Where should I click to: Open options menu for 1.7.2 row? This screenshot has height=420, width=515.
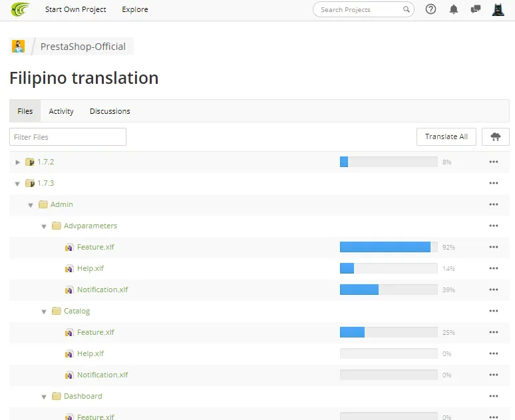point(493,162)
